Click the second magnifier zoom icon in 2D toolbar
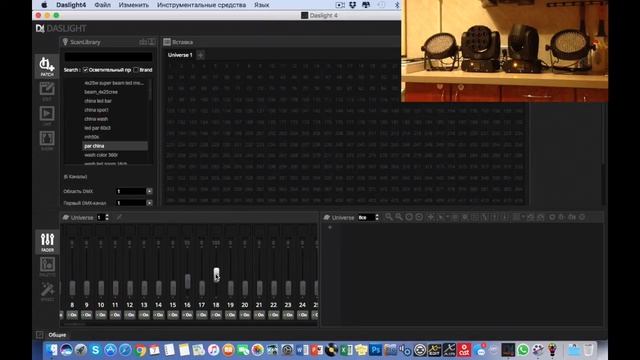Image resolution: width=640 pixels, height=360 pixels. (x=399, y=217)
